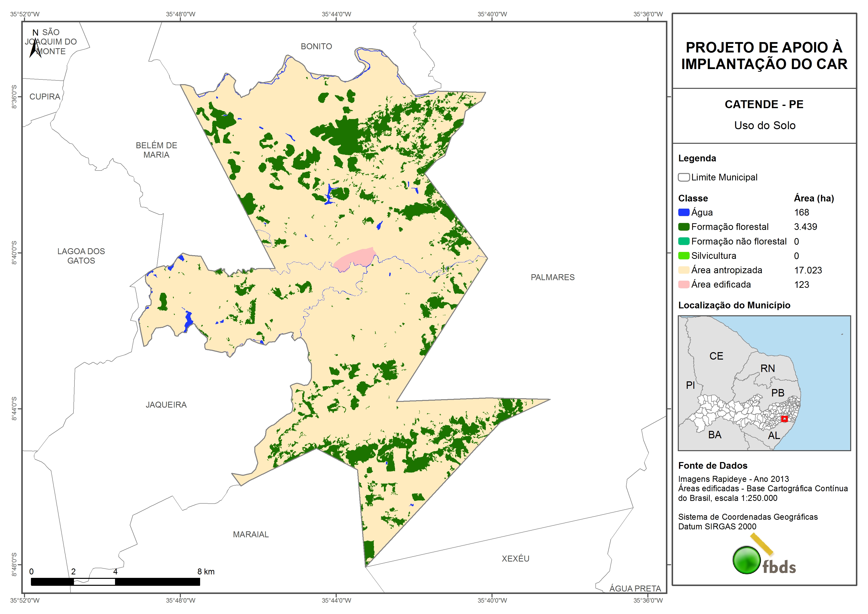Click the Limite Municipal legend symbol
The height and width of the screenshot is (614, 868).
(x=683, y=177)
